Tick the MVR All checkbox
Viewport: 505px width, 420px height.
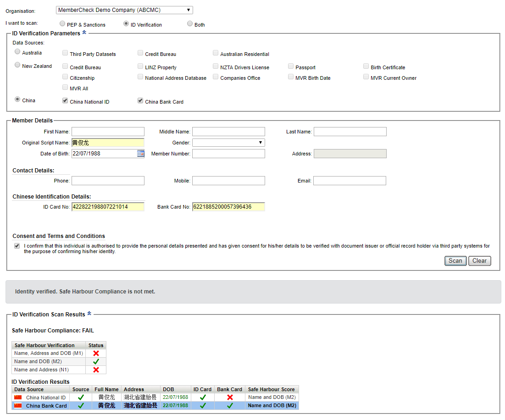tap(65, 87)
